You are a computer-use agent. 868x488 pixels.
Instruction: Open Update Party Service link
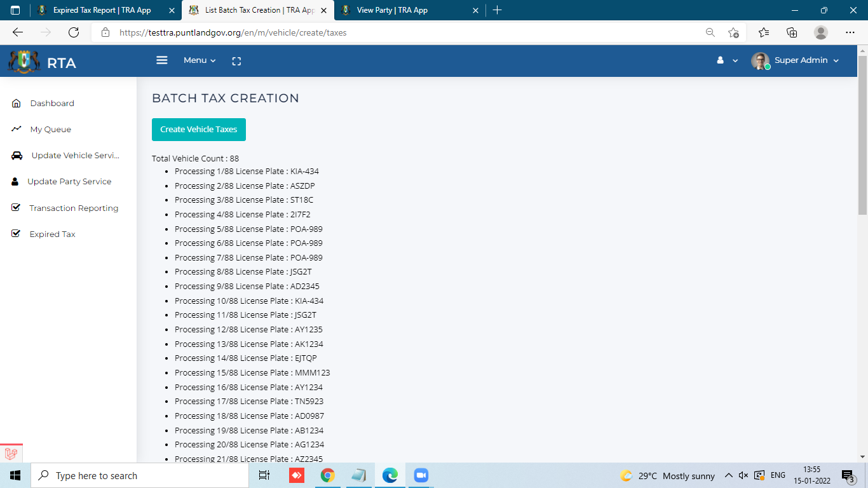[x=69, y=182]
